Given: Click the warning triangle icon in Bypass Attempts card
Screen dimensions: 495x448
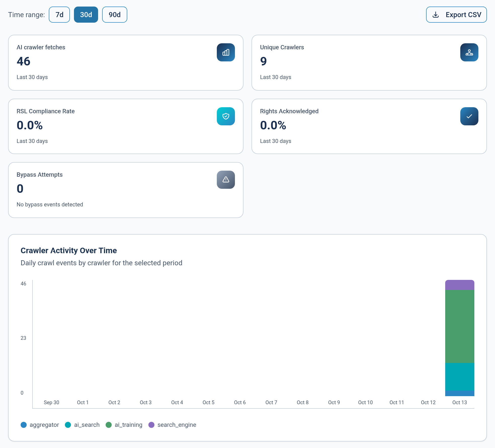Looking at the screenshot, I should click(x=226, y=180).
